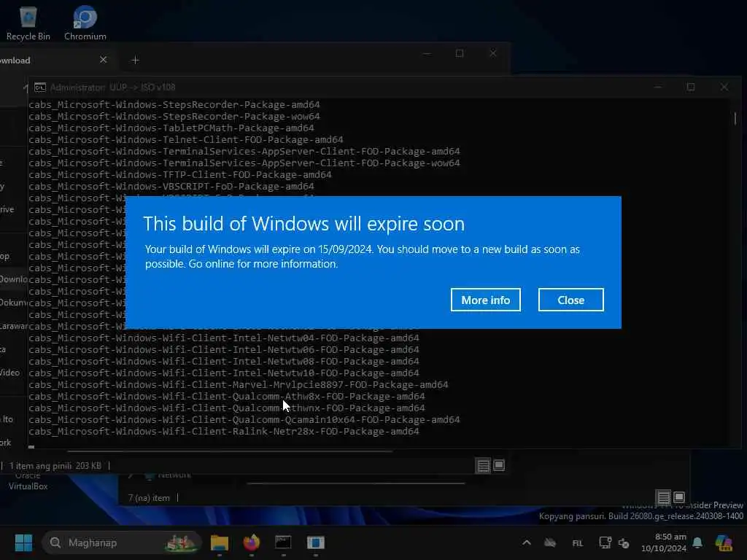Click the command prompt window icon
The width and height of the screenshot is (747, 560).
click(40, 87)
